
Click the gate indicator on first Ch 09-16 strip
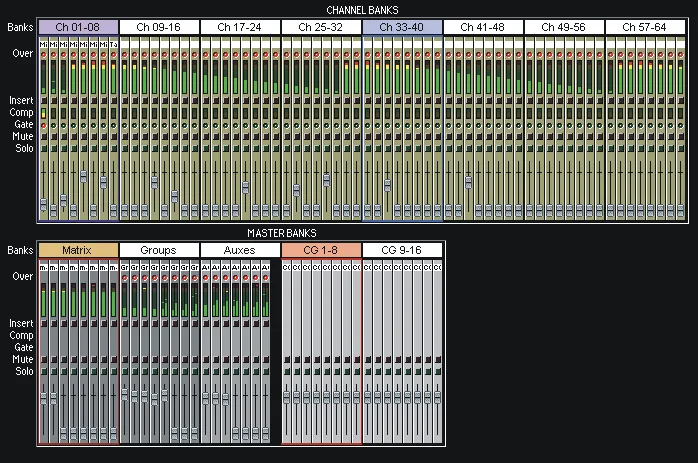pyautogui.click(x=125, y=126)
